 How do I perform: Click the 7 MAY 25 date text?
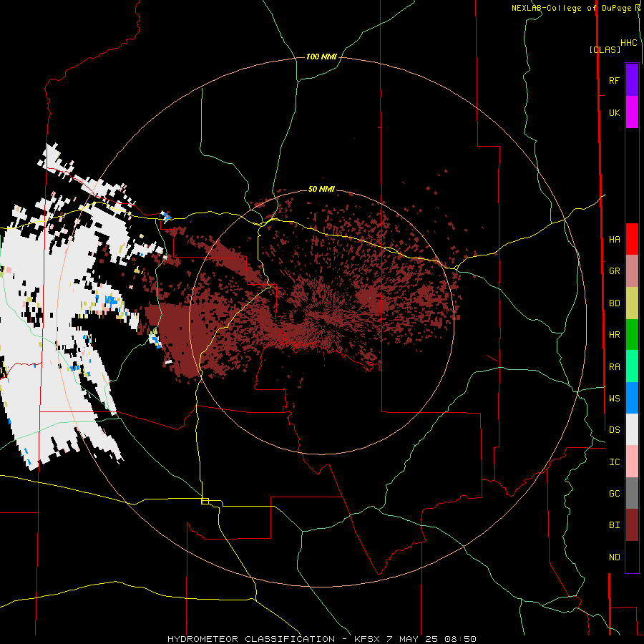412,639
